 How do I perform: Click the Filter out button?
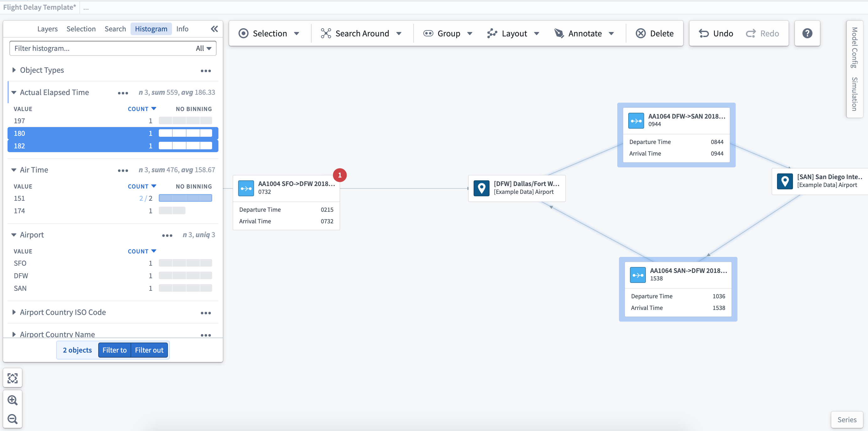tap(149, 350)
